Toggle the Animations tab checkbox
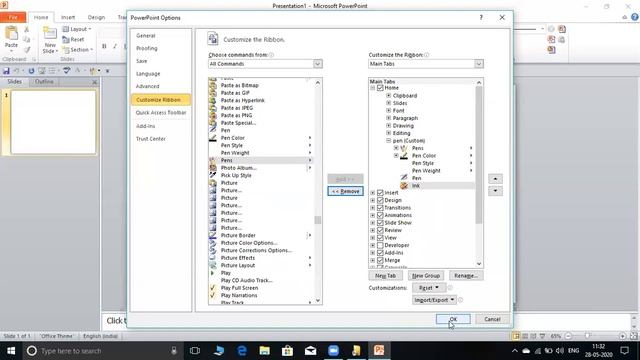 (380, 215)
